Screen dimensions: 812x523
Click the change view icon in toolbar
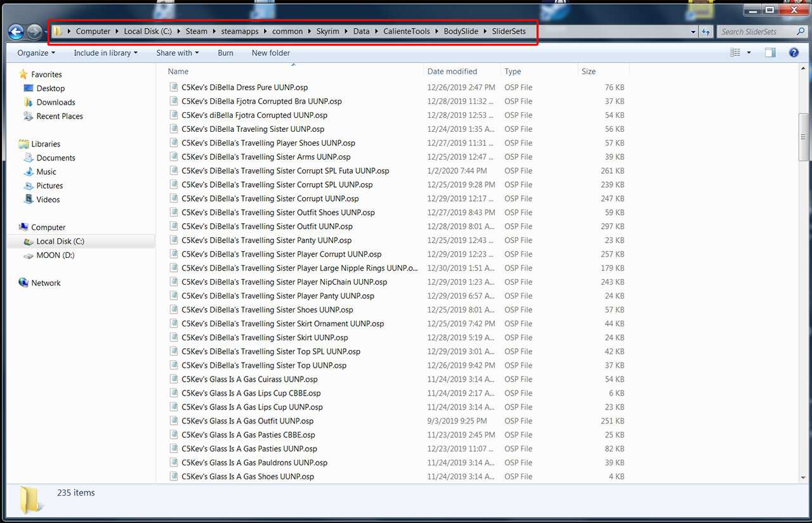pyautogui.click(x=735, y=53)
